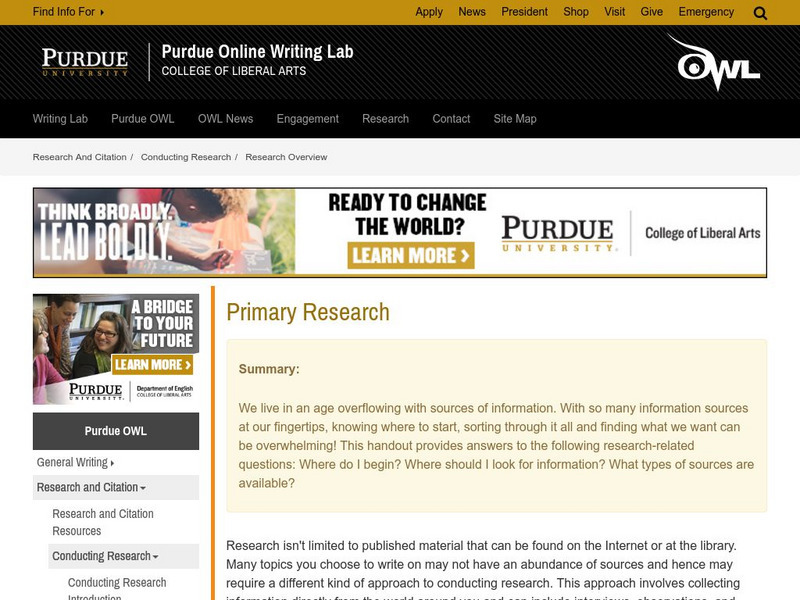The height and width of the screenshot is (600, 800).
Task: Click the Bridge to Your Future ad image
Action: 116,349
